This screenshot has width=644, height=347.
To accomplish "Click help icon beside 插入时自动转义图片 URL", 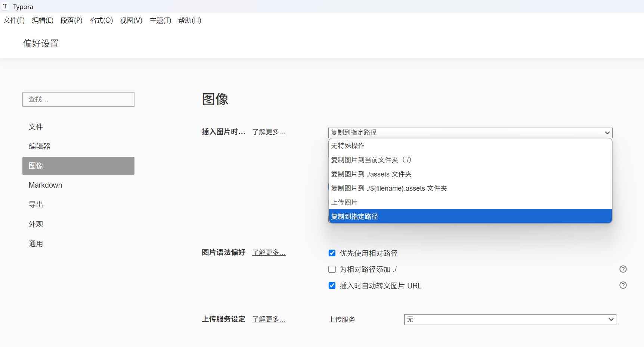I will (623, 285).
